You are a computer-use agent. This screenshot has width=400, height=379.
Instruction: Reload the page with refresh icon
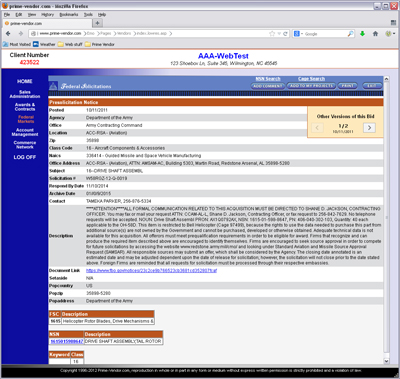coord(285,34)
